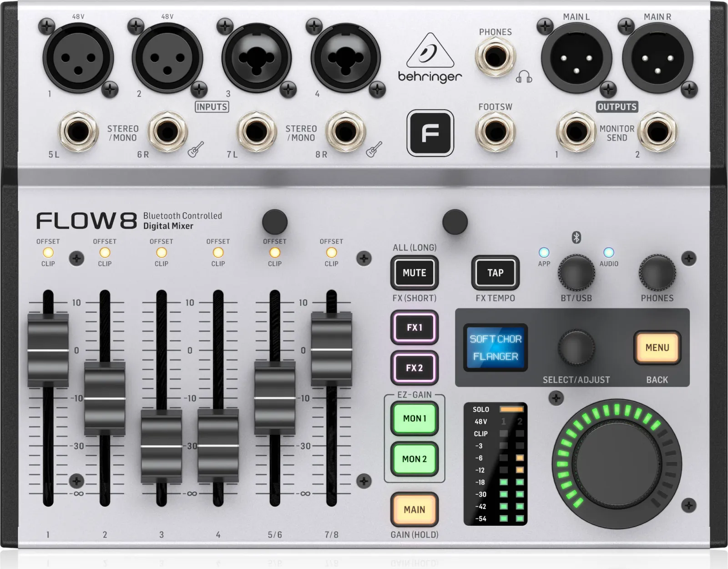The width and height of the screenshot is (728, 569).
Task: Click the channel 1 OFFSET/CLIP LED
Action: (x=48, y=252)
